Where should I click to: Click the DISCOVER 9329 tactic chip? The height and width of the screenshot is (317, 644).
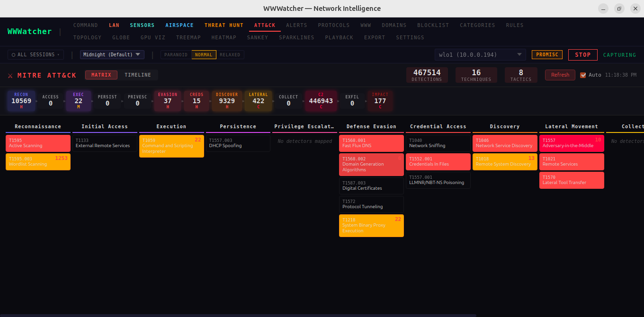(227, 101)
